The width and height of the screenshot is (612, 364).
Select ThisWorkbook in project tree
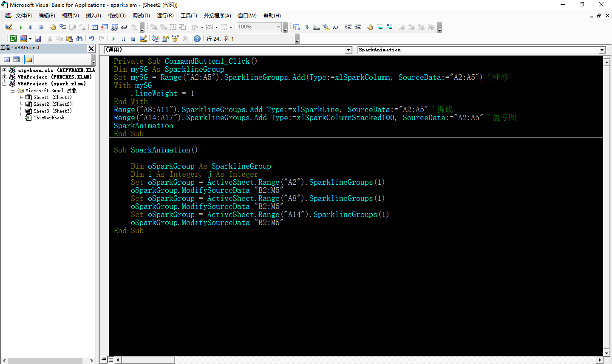point(49,118)
